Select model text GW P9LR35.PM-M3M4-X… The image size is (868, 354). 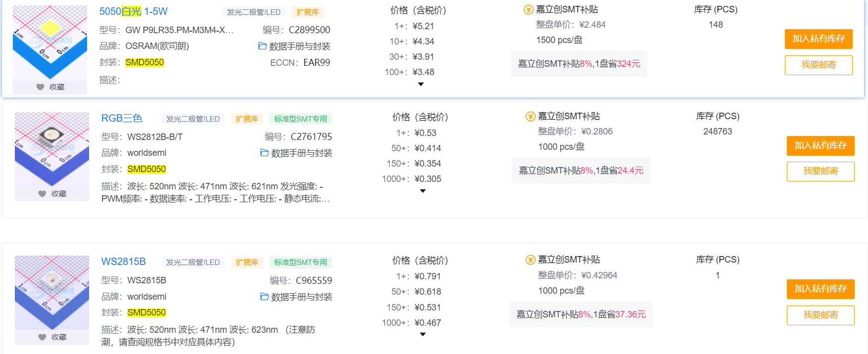[x=179, y=30]
